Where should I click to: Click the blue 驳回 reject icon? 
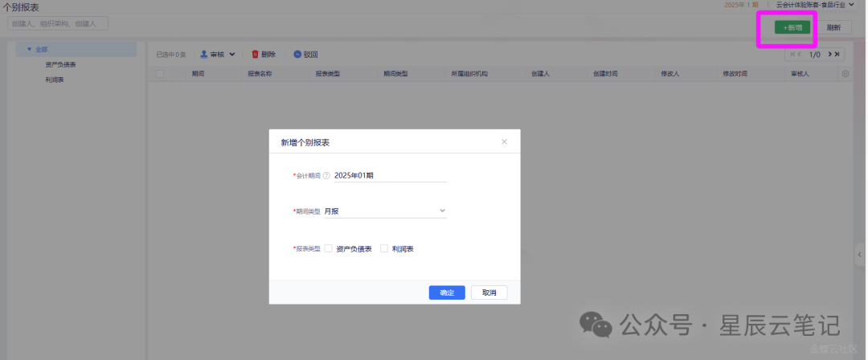point(297,55)
